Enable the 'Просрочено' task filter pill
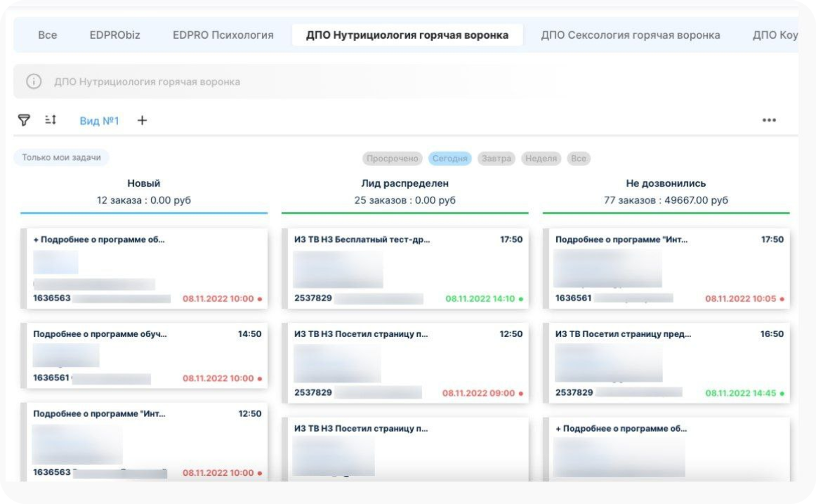Image resolution: width=816 pixels, height=504 pixels. pos(391,158)
